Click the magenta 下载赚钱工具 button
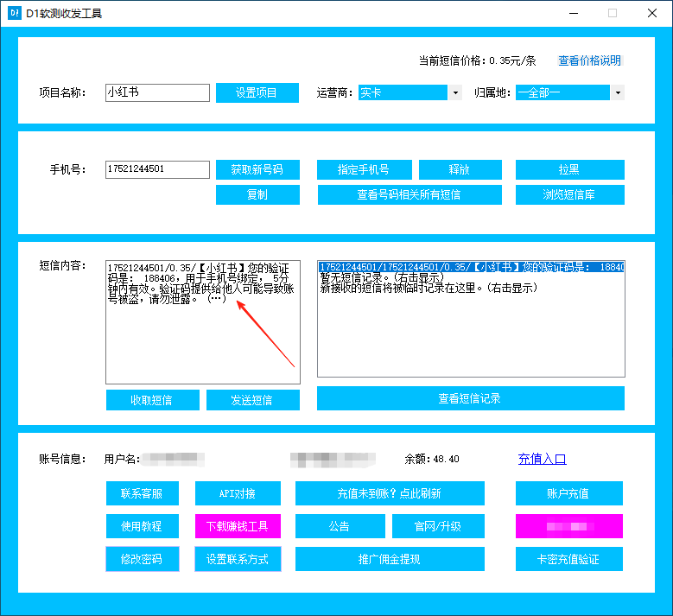This screenshot has width=673, height=616. [237, 526]
